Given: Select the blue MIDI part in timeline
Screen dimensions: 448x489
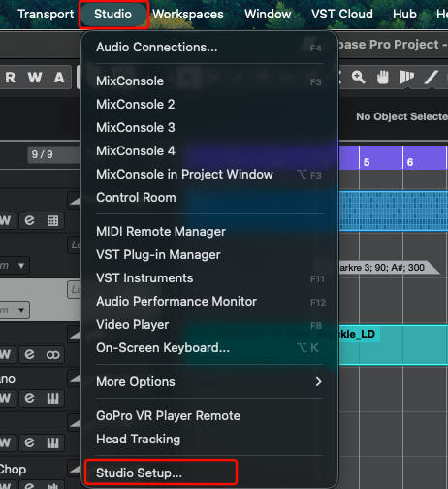Looking at the screenshot, I should [x=393, y=211].
